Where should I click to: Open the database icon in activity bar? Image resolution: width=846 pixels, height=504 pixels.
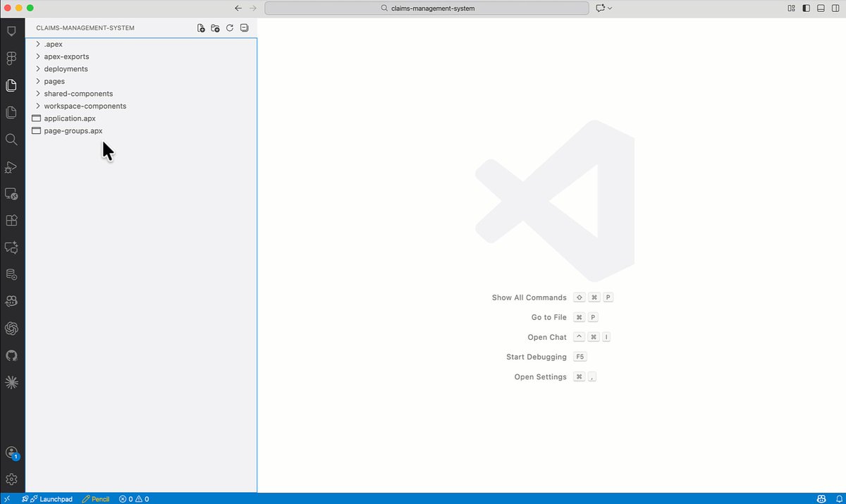click(x=11, y=274)
